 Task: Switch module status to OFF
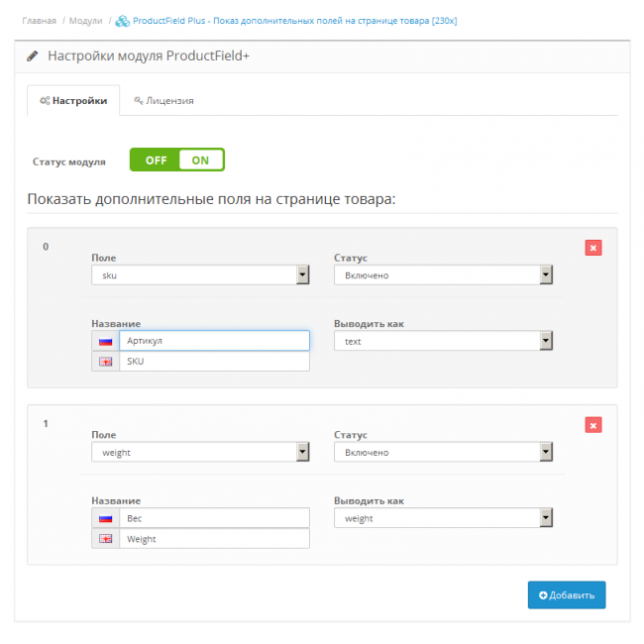[156, 160]
